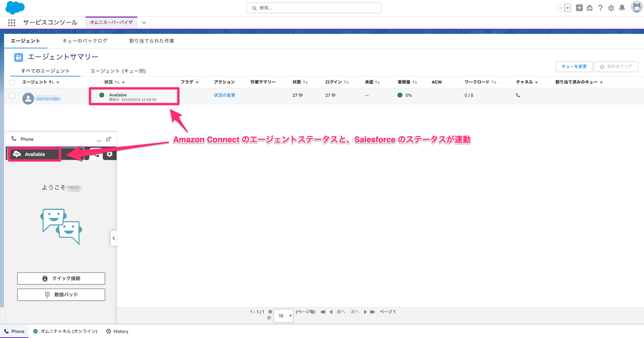The width and height of the screenshot is (644, 338).
Task: Open the Setup gear in header
Action: point(611,8)
